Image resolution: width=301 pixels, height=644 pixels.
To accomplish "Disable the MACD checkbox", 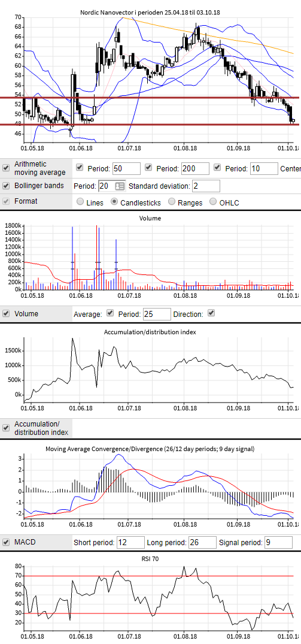I will pyautogui.click(x=6, y=542).
